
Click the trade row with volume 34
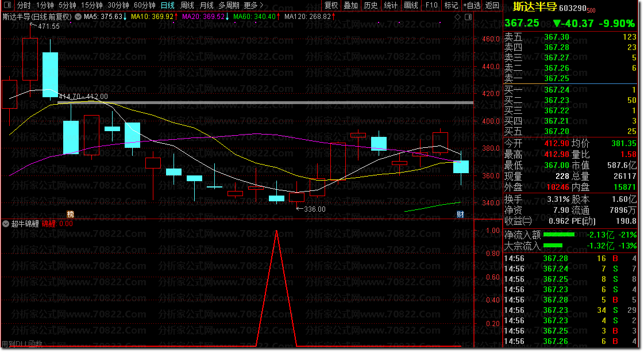coord(570,310)
